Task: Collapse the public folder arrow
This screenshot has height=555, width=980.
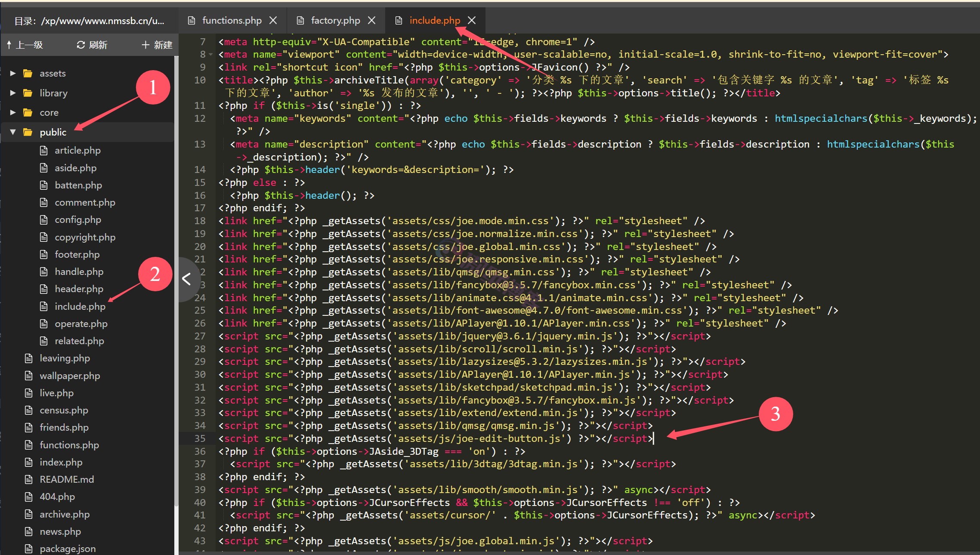Action: tap(13, 132)
